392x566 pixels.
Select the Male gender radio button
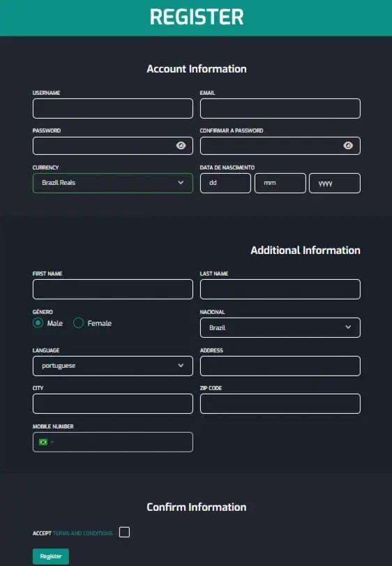tap(38, 322)
